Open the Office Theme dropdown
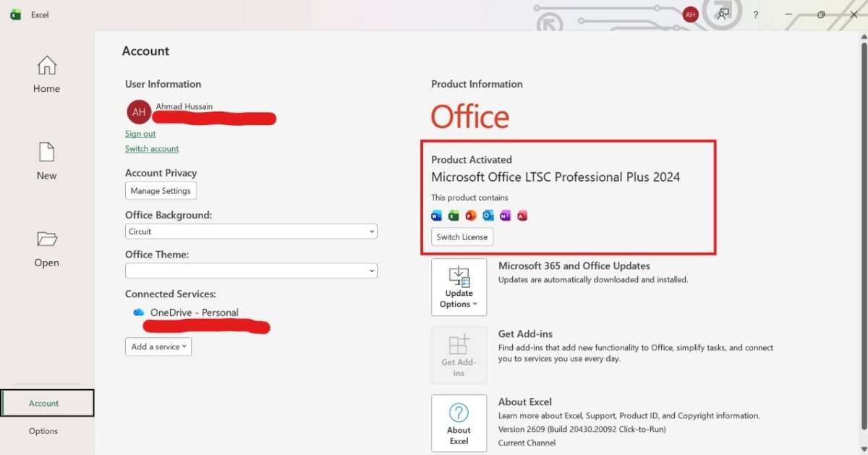 point(251,271)
